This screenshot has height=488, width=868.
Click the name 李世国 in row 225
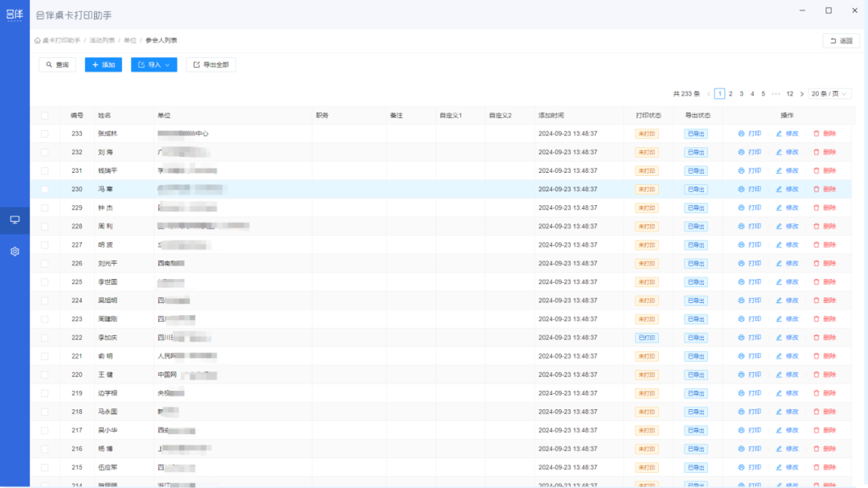coord(108,282)
